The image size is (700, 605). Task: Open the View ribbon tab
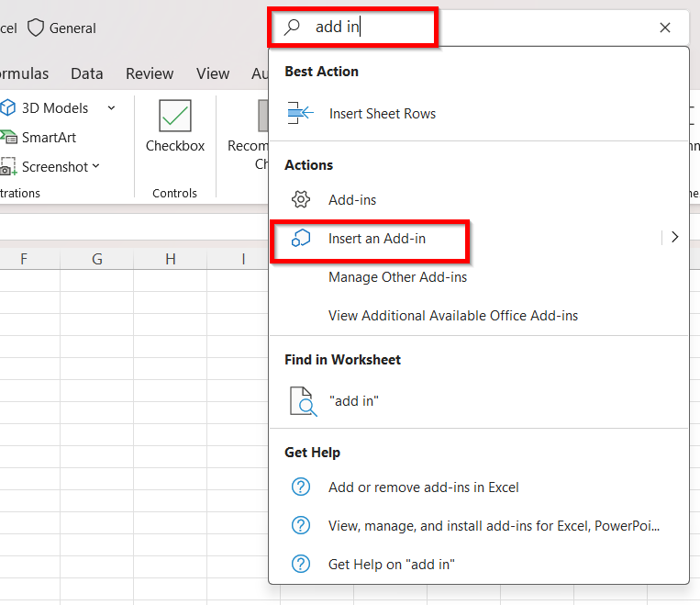213,73
